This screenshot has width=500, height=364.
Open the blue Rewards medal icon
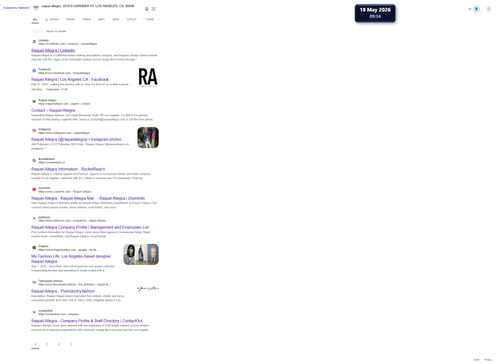[x=477, y=9]
